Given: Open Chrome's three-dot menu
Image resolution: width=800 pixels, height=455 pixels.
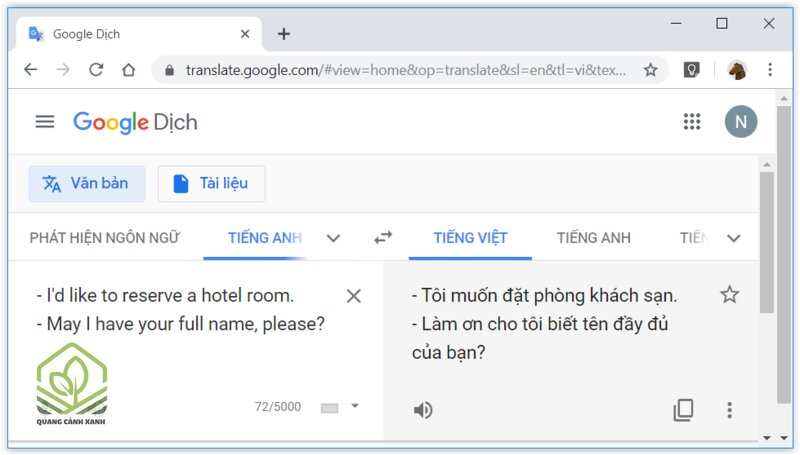Looking at the screenshot, I should point(770,69).
